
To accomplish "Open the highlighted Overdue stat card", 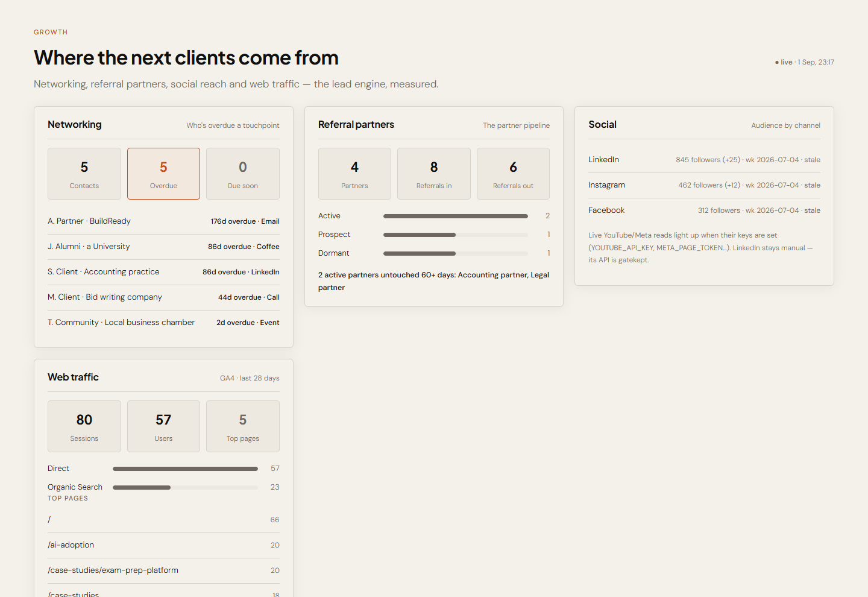I will 163,174.
